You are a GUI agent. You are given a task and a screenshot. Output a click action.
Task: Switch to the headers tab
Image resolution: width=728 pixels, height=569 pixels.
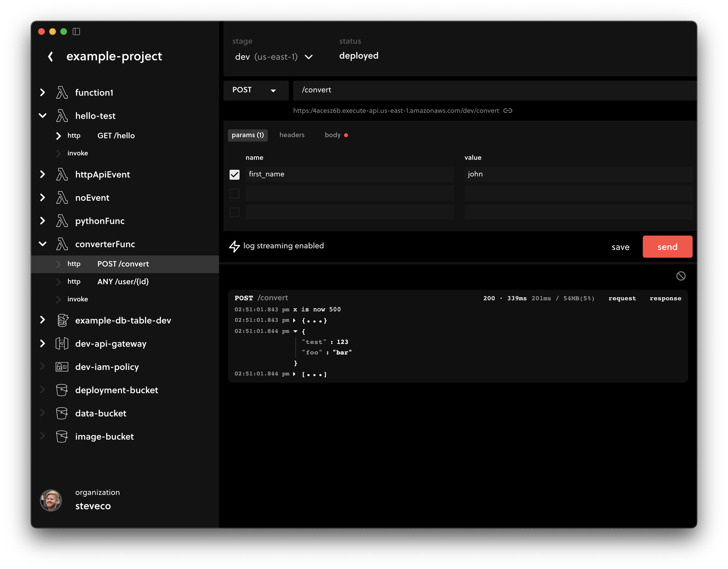click(292, 135)
